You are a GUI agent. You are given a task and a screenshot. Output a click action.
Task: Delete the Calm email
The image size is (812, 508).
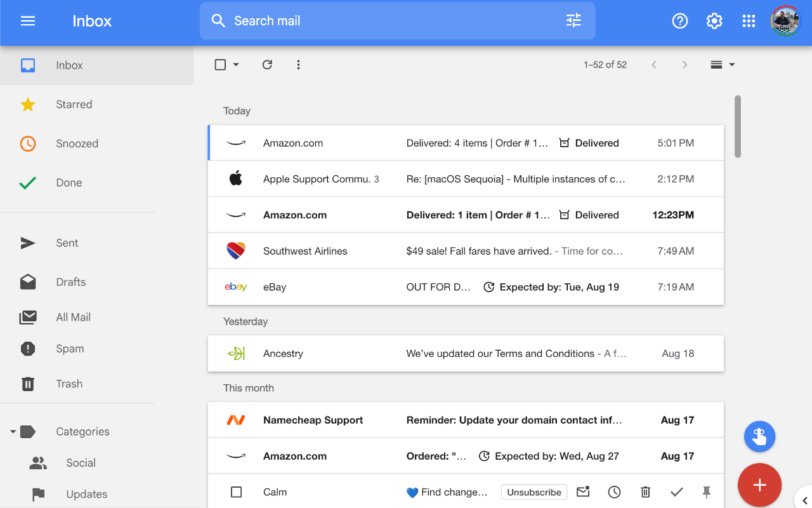click(x=645, y=492)
